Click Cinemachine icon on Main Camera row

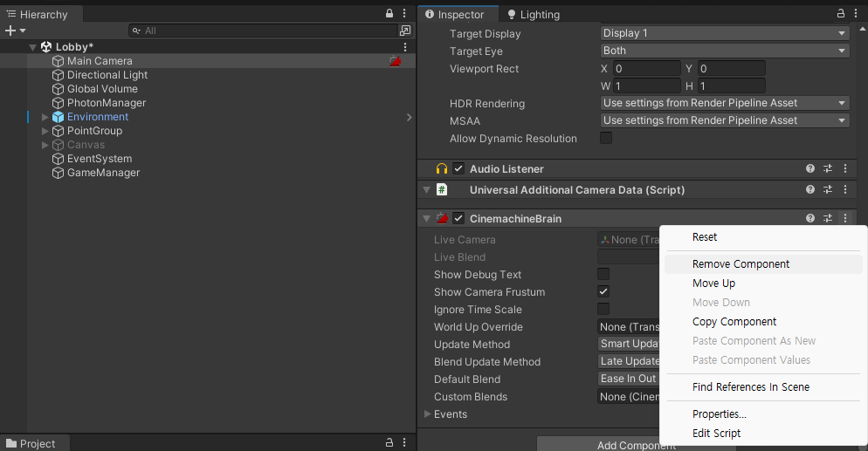pyautogui.click(x=396, y=61)
